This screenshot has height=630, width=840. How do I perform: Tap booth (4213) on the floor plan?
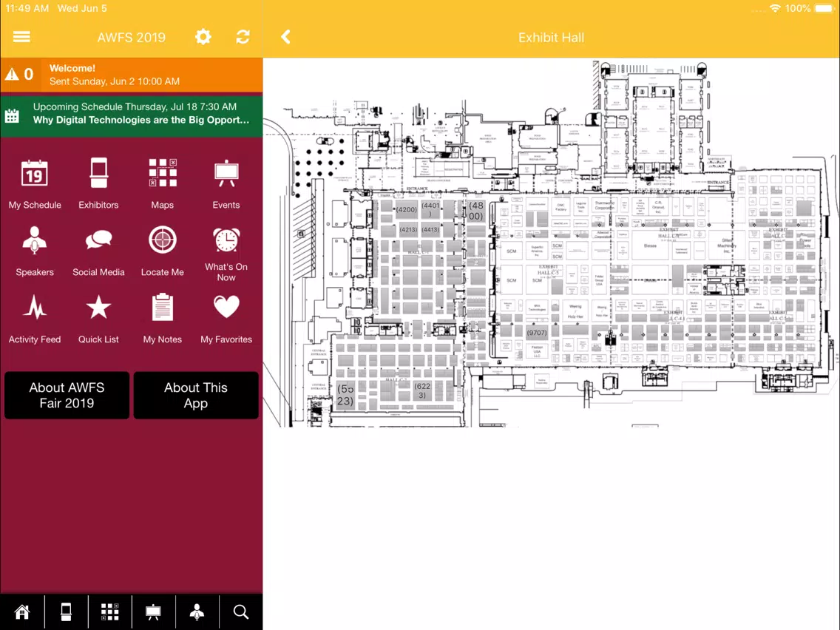(x=408, y=229)
